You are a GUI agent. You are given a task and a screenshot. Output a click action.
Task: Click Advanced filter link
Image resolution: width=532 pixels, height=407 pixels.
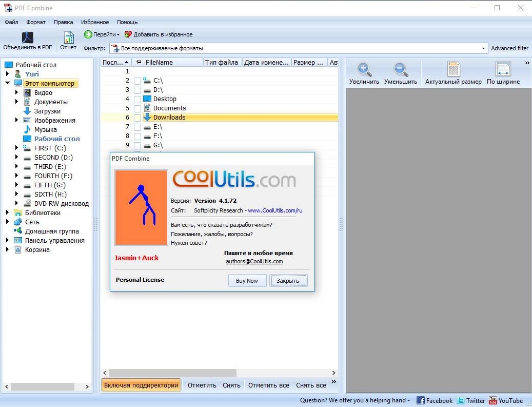point(509,48)
